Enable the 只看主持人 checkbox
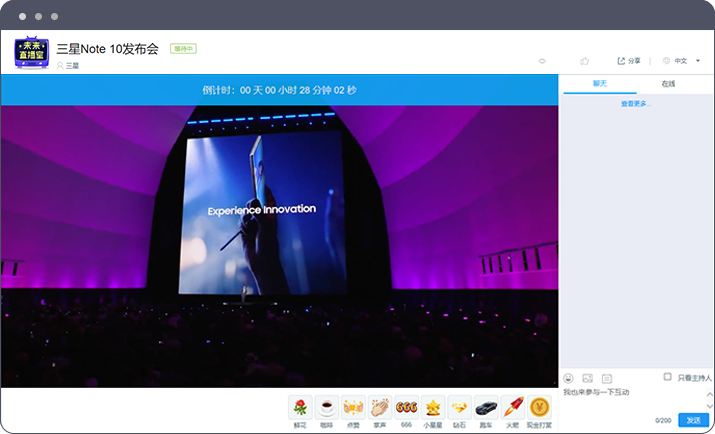Image resolution: width=715 pixels, height=434 pixels. pos(668,377)
